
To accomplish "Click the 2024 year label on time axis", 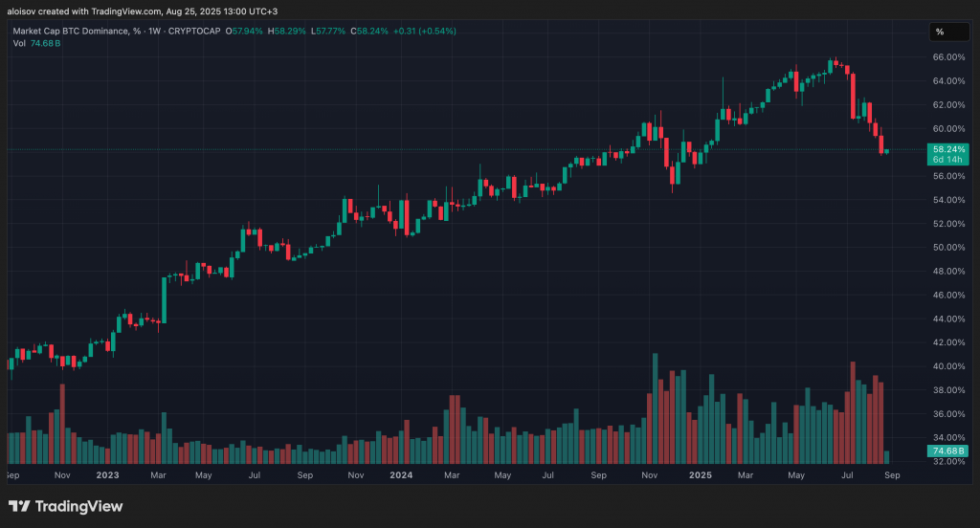I will point(401,474).
